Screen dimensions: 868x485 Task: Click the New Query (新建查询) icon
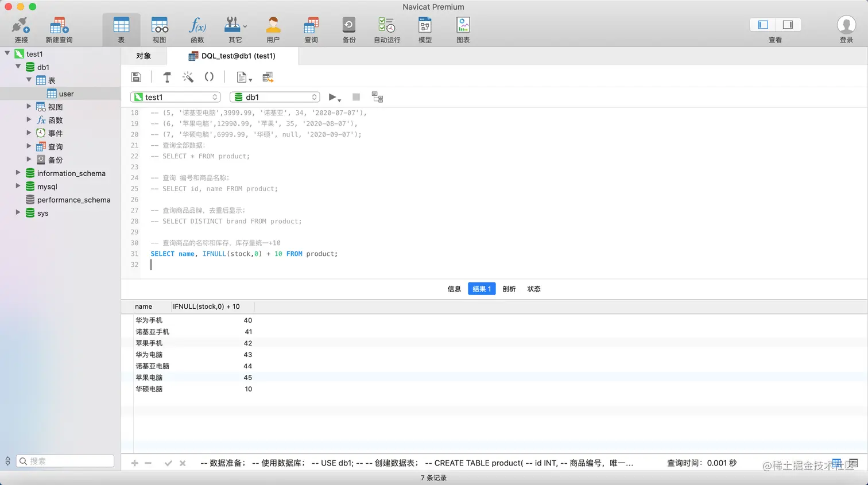click(x=59, y=30)
